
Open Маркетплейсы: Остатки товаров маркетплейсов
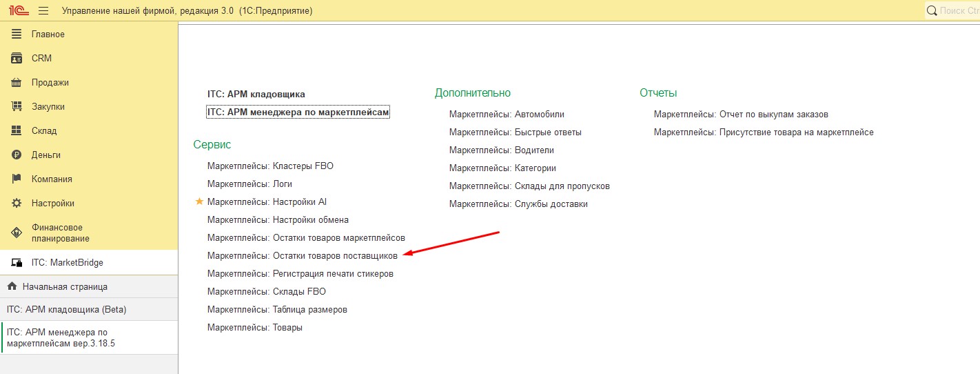point(306,237)
